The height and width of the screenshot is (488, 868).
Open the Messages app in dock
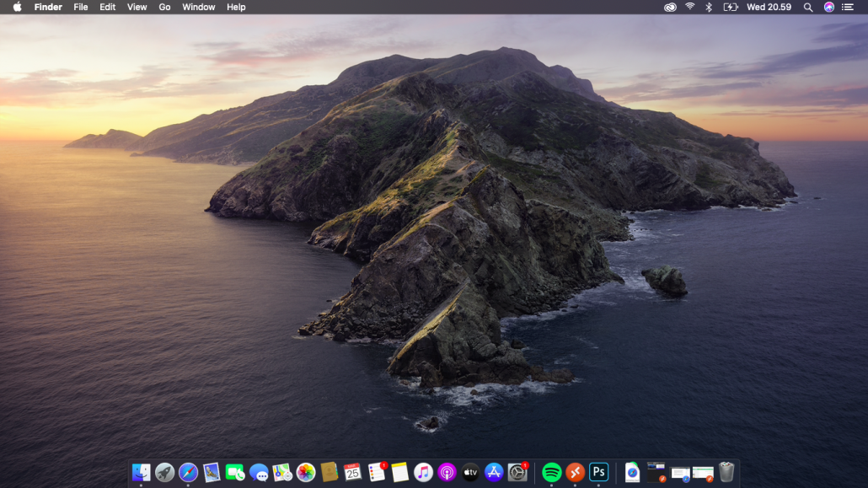pos(259,473)
